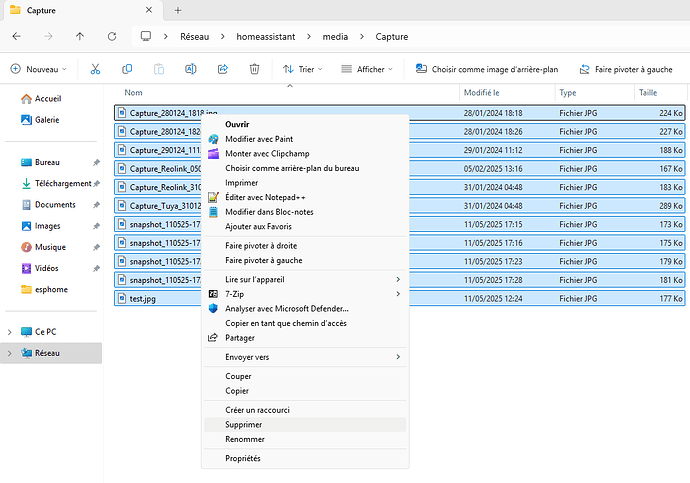Screen dimensions: 690x483
Task: Open the Trier sort dropdown
Action: click(x=303, y=69)
